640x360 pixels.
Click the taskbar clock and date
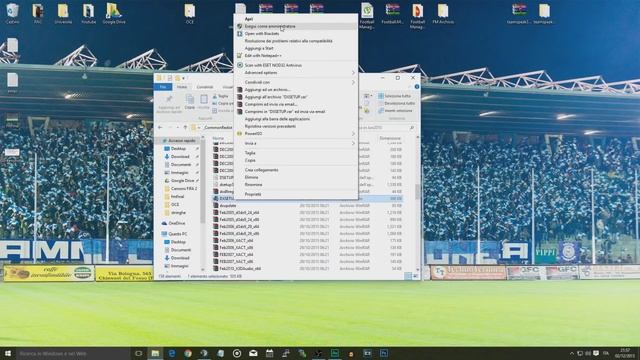tap(624, 353)
